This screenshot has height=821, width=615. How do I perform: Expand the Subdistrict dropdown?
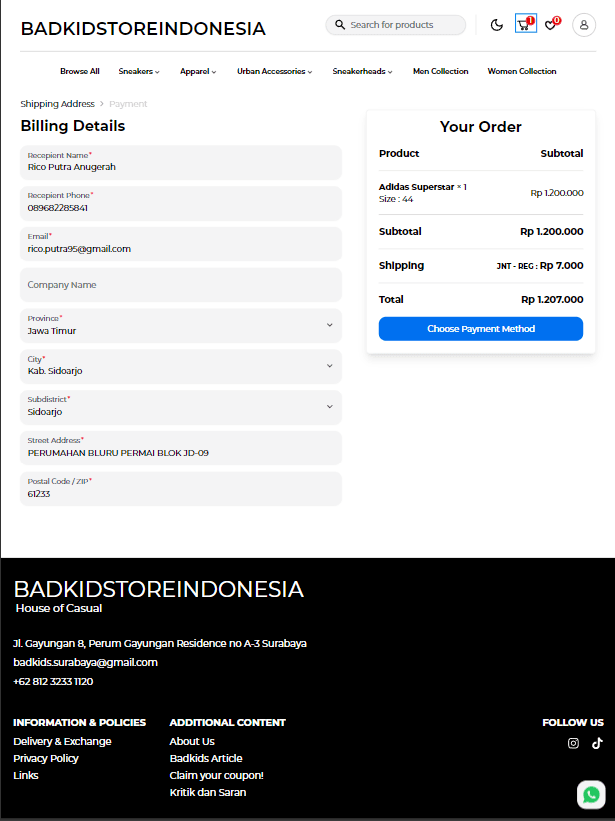[x=329, y=407]
